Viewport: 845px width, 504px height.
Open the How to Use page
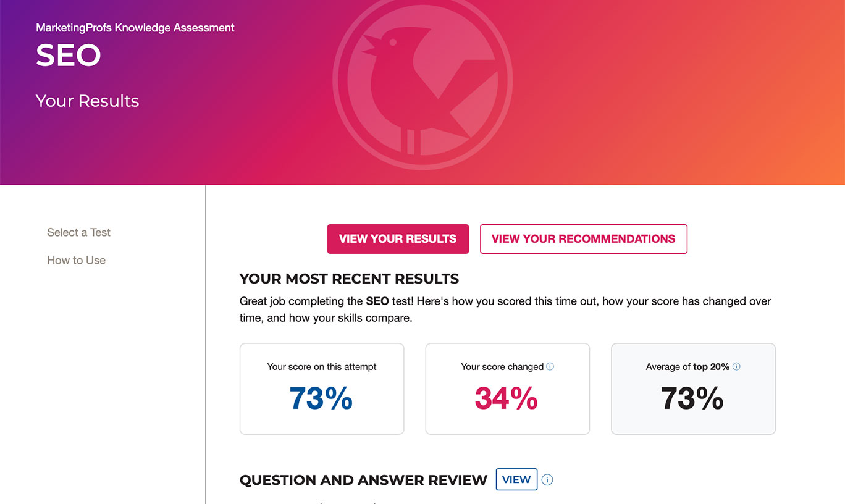(x=76, y=260)
